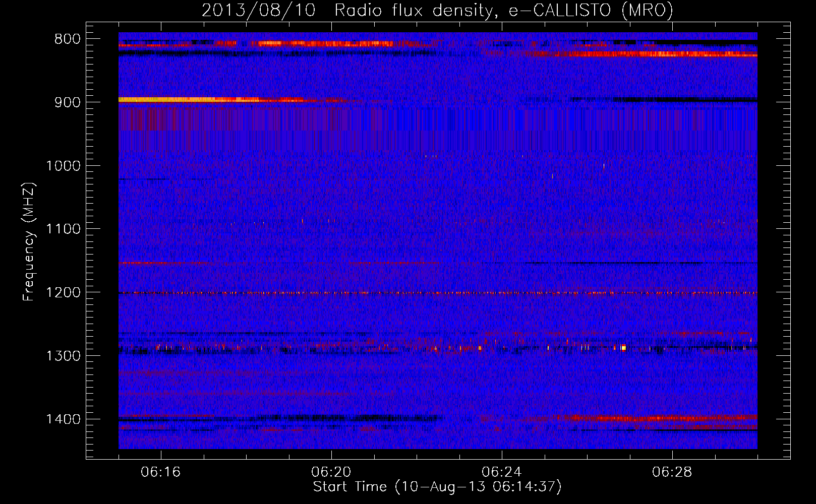Click the 06:16 time tick label
816x504 pixels.
tap(161, 472)
